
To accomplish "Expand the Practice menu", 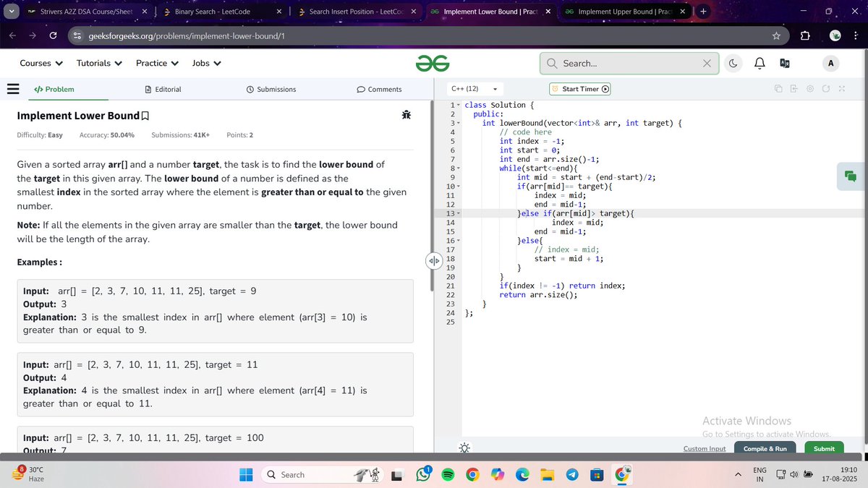I will pyautogui.click(x=157, y=63).
